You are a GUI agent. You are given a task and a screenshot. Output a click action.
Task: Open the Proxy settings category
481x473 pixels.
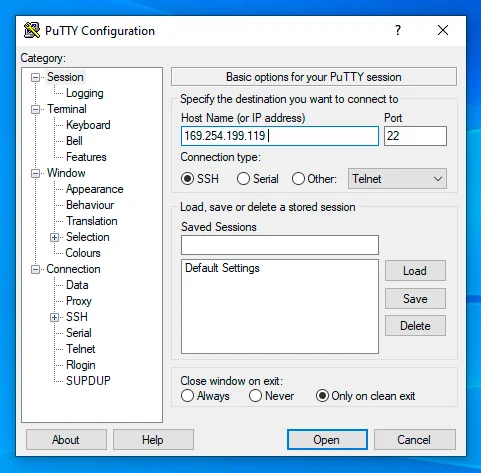point(79,301)
